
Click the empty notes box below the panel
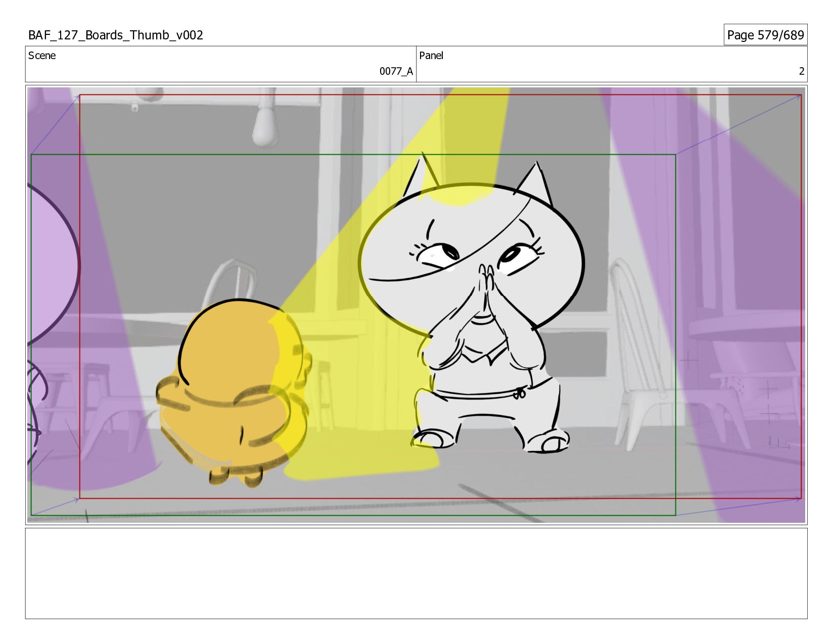click(x=416, y=573)
